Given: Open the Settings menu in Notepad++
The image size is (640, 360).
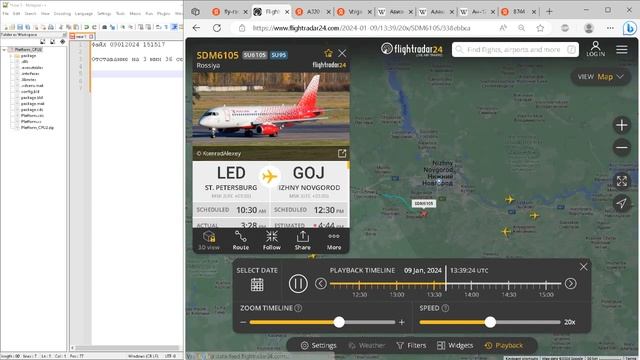Looking at the screenshot, I should pos(104,13).
